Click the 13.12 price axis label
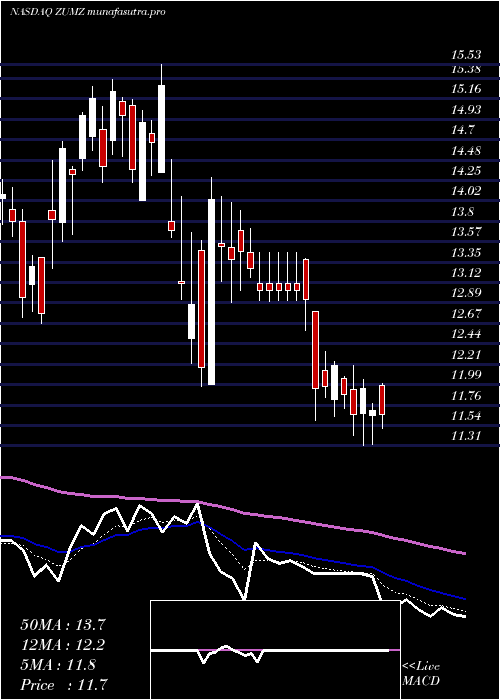This screenshot has height=700, width=500. (x=466, y=273)
